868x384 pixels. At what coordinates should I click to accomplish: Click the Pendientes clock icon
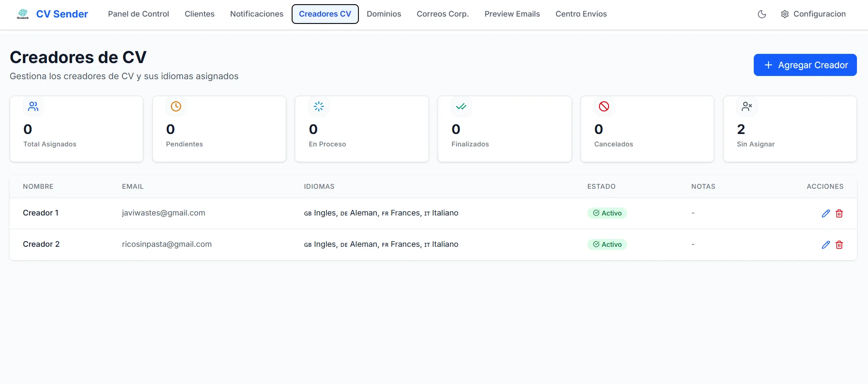tap(176, 106)
